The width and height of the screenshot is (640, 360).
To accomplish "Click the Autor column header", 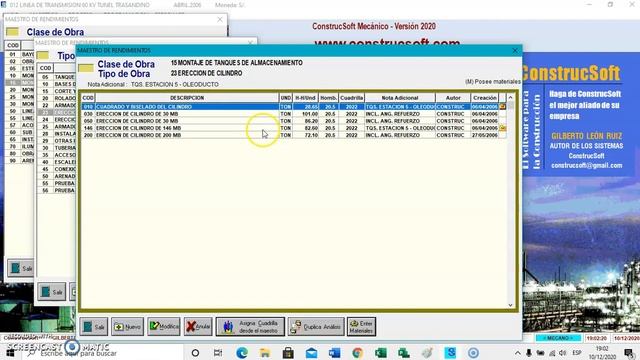I will click(453, 98).
